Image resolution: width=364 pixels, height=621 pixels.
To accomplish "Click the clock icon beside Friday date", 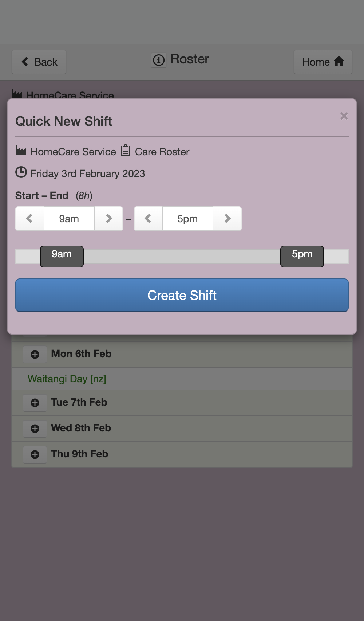I will (x=21, y=172).
